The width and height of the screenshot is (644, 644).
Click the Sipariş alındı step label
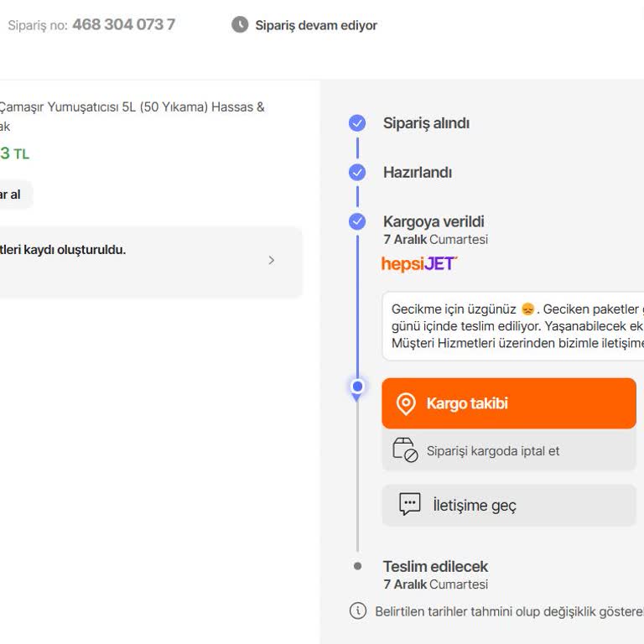point(426,123)
